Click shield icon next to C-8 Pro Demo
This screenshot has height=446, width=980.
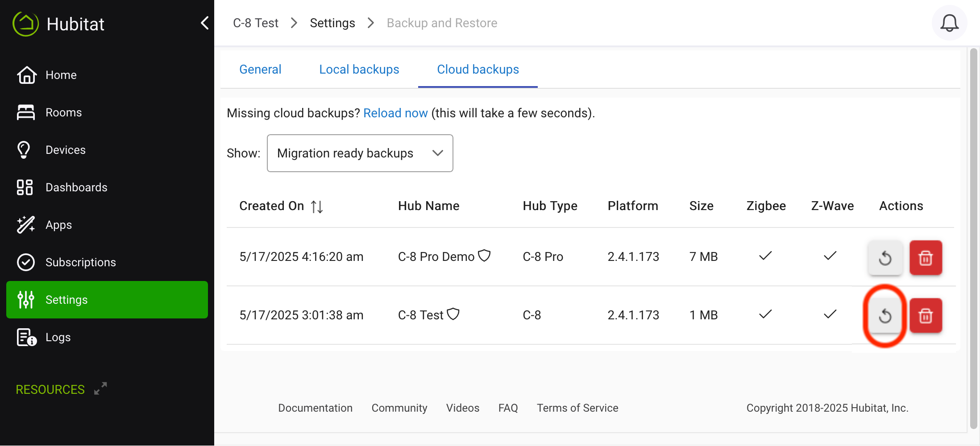click(484, 256)
